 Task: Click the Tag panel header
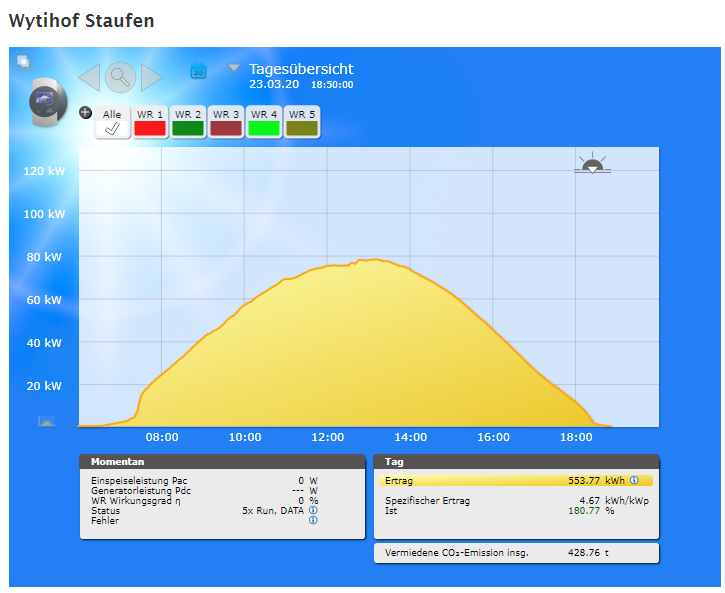516,461
